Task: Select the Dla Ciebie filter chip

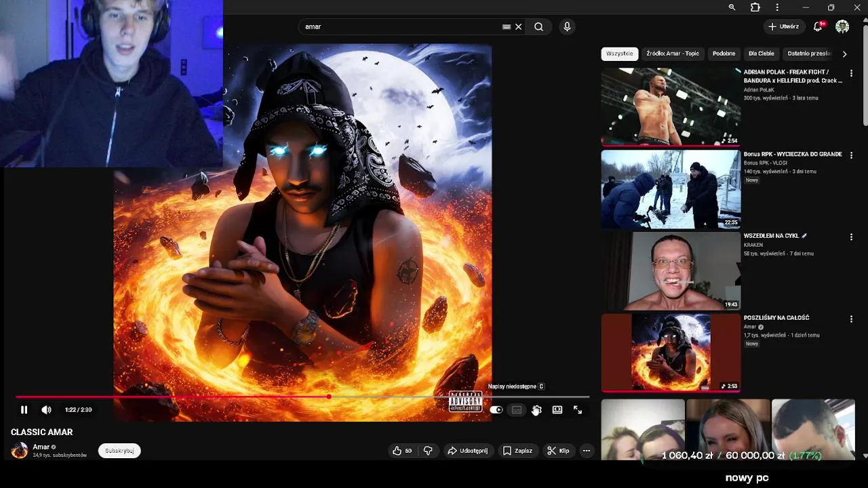Action: pyautogui.click(x=762, y=54)
